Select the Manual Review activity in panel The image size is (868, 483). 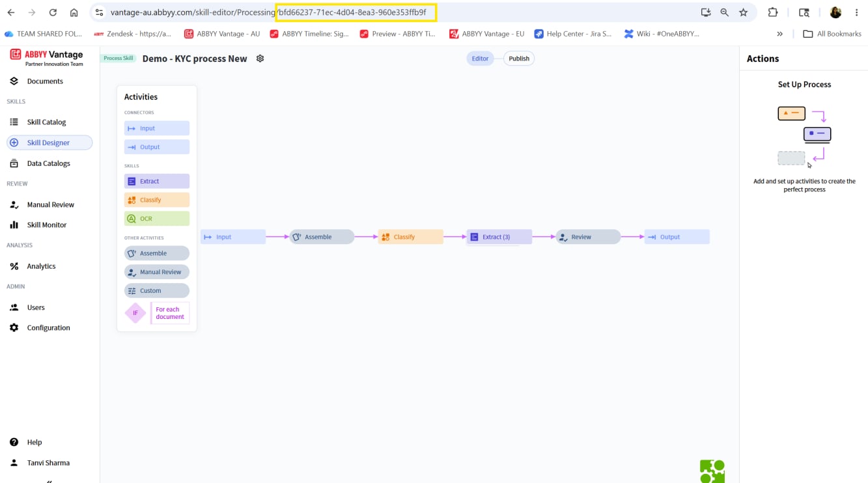157,272
